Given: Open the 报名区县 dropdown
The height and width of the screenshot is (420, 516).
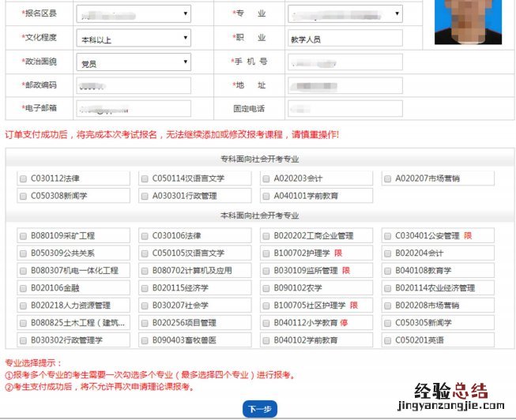Looking at the screenshot, I should (134, 13).
